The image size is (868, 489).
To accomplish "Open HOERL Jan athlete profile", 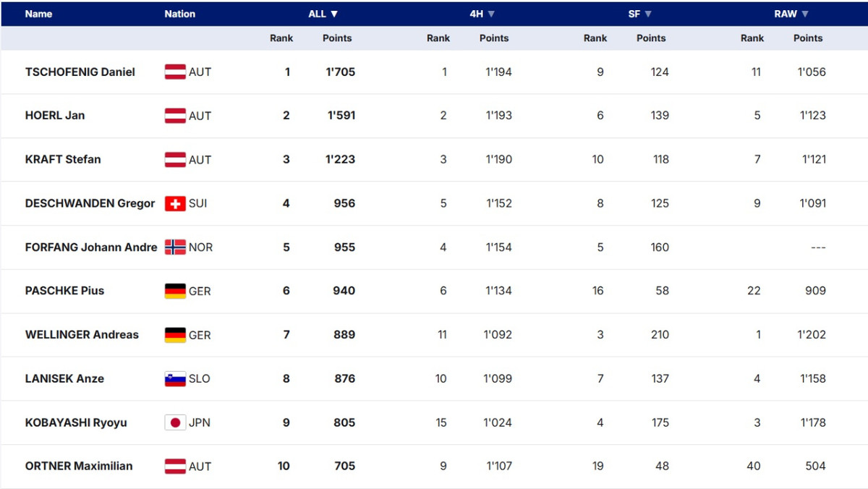I will point(55,115).
